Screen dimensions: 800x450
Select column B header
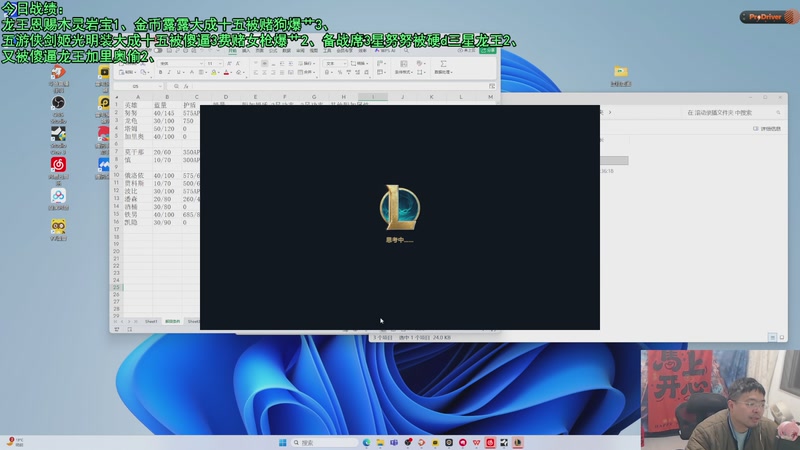tap(167, 96)
